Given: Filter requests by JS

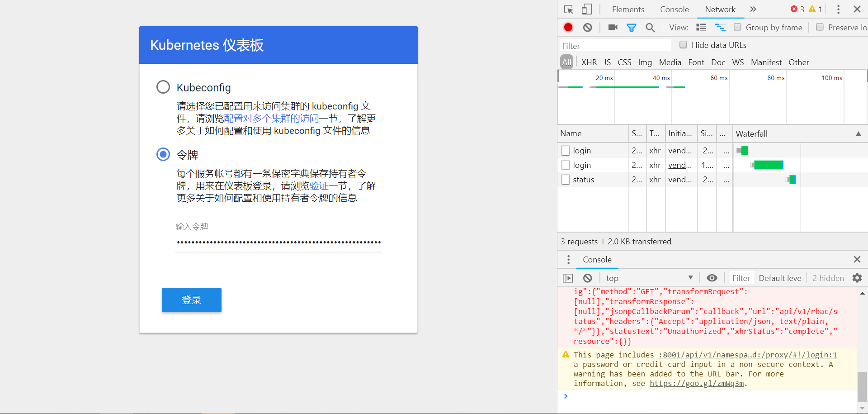Looking at the screenshot, I should click(x=607, y=62).
